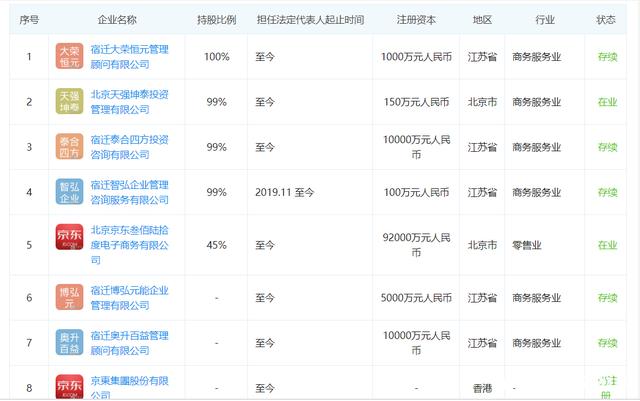Select 北京市 region in row 5
Screen dimensions: 640x401
(x=482, y=245)
